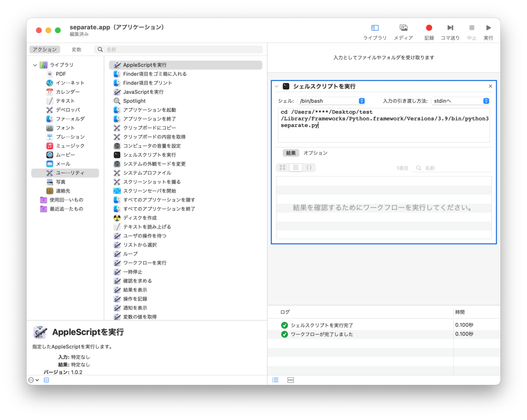Screen dimensions: 527x420
Task: Click the 時間 log column header
Action: click(460, 312)
